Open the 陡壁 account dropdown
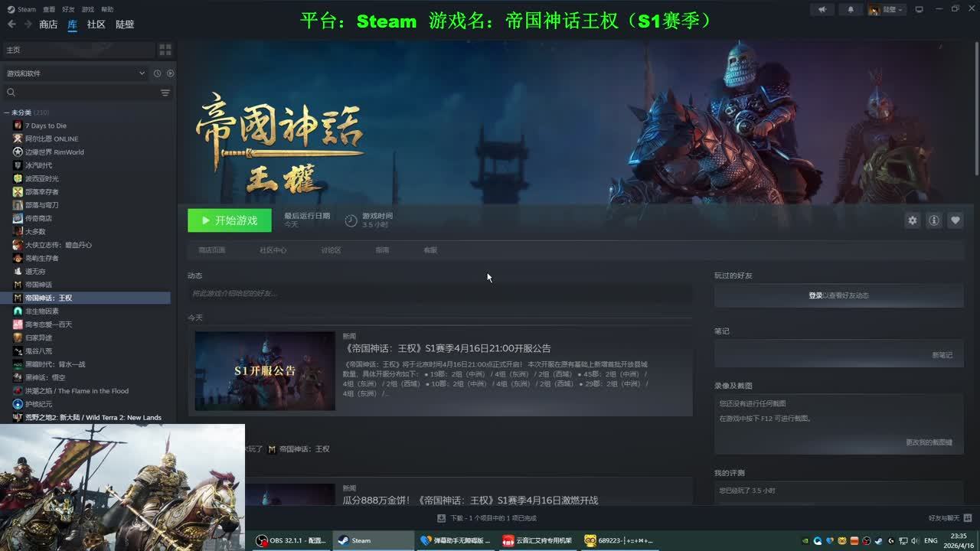 [x=887, y=10]
